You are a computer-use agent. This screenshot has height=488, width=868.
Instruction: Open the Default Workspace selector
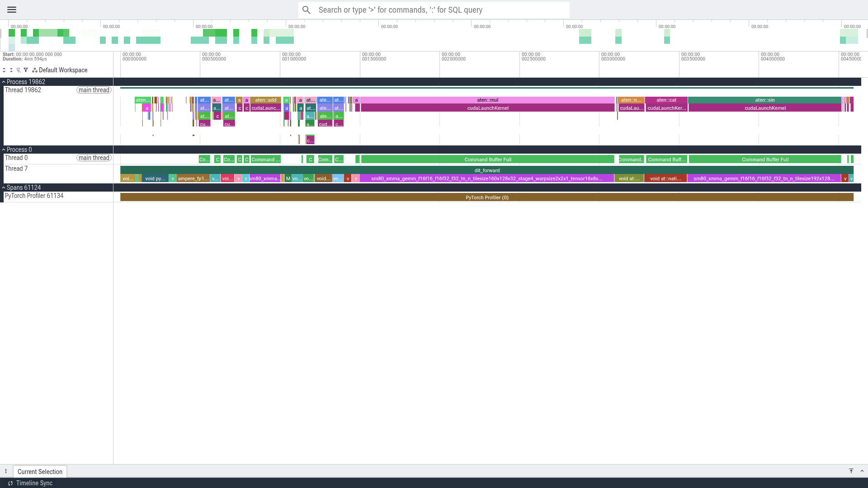(60, 70)
